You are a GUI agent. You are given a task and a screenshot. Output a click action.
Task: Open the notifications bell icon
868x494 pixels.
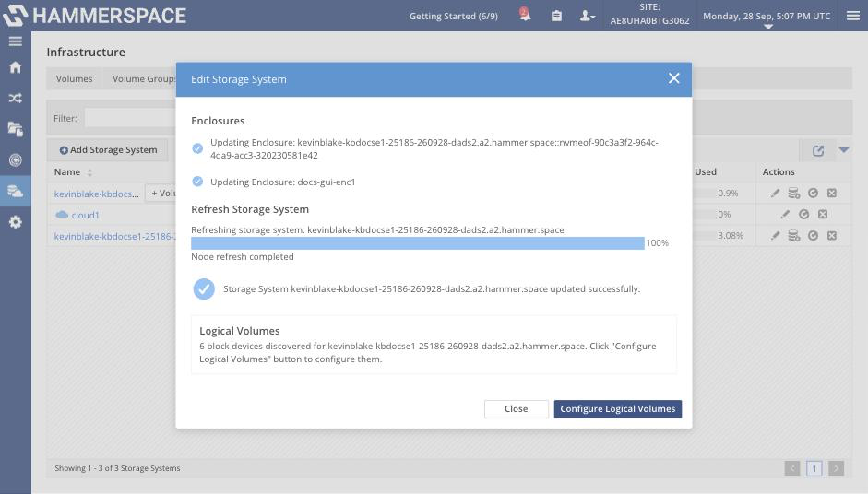525,15
